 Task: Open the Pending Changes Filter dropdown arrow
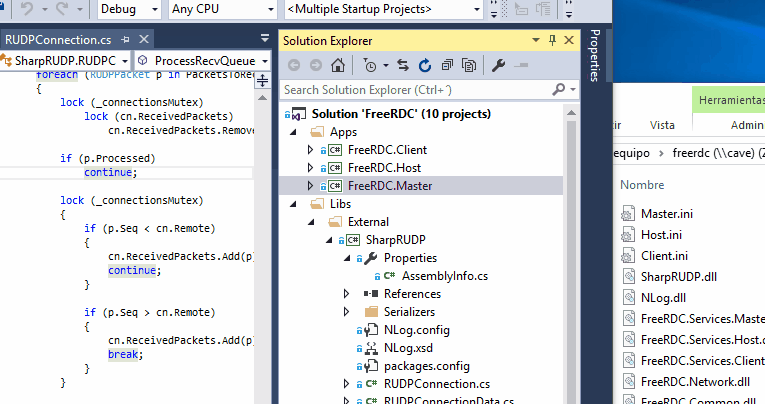[x=385, y=65]
